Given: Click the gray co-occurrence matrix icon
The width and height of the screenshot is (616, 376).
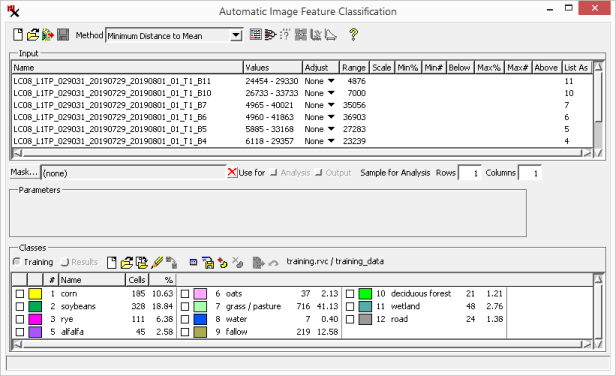Looking at the screenshot, I should coord(301,35).
